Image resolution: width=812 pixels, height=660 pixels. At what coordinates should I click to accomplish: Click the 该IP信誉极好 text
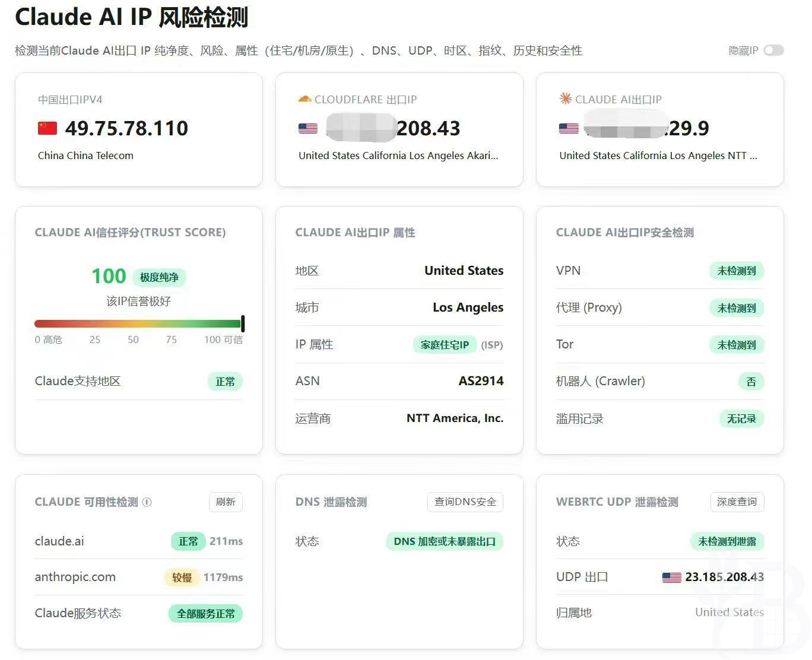[138, 302]
